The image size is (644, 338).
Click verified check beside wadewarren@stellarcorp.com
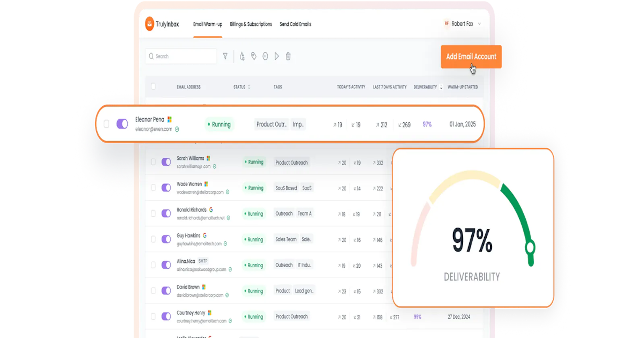[x=227, y=192]
